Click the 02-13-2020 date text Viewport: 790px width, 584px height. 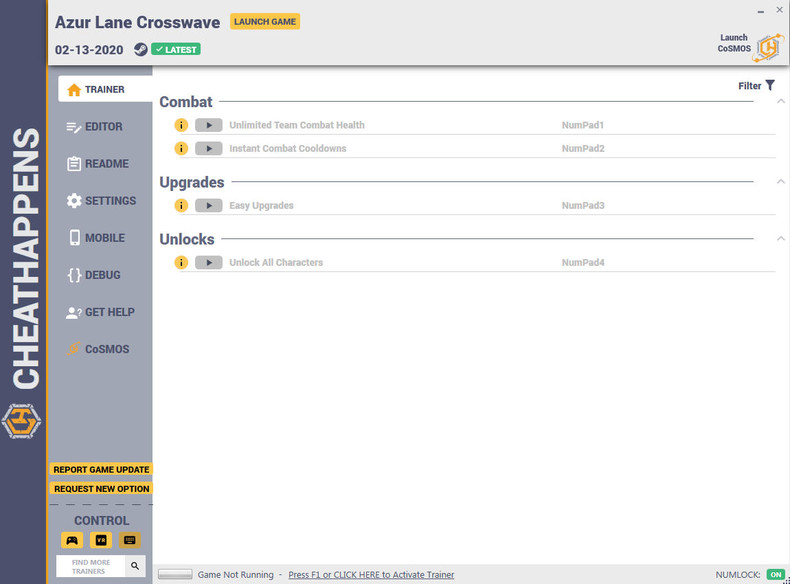(x=89, y=50)
